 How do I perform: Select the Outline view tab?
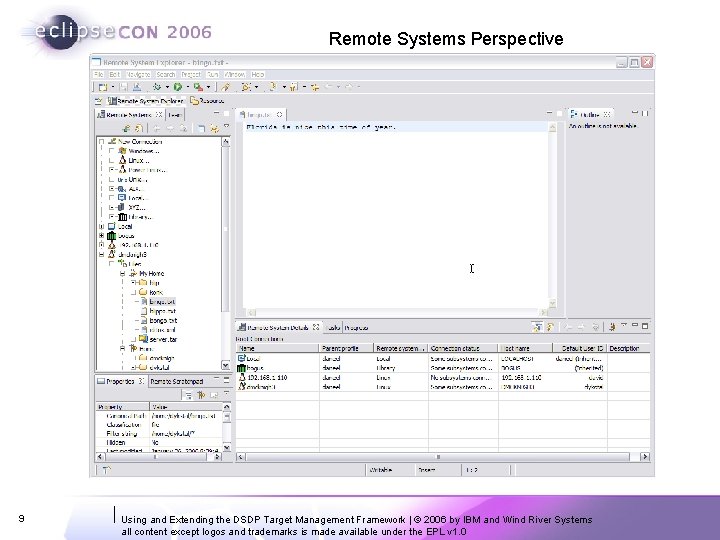tap(590, 115)
